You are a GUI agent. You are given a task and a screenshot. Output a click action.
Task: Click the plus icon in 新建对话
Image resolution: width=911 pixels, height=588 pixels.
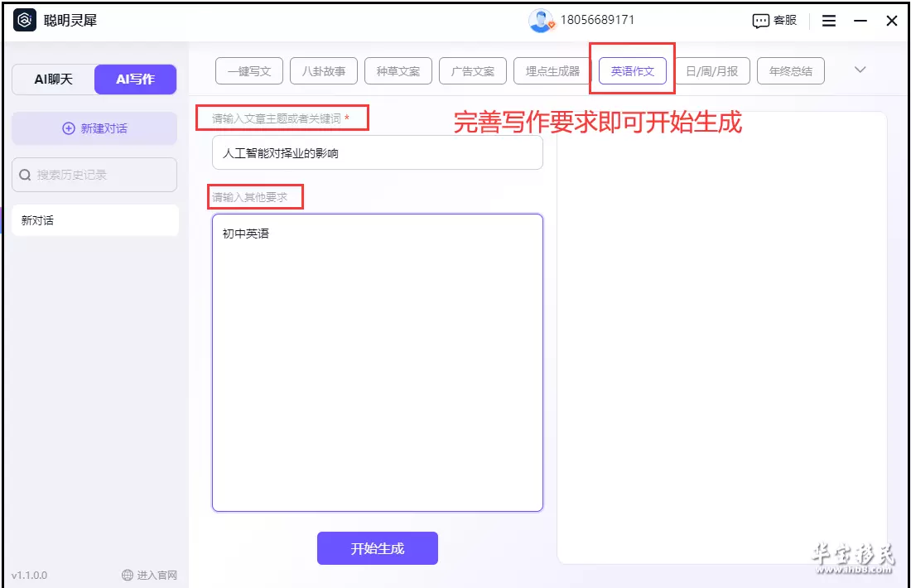pos(69,128)
